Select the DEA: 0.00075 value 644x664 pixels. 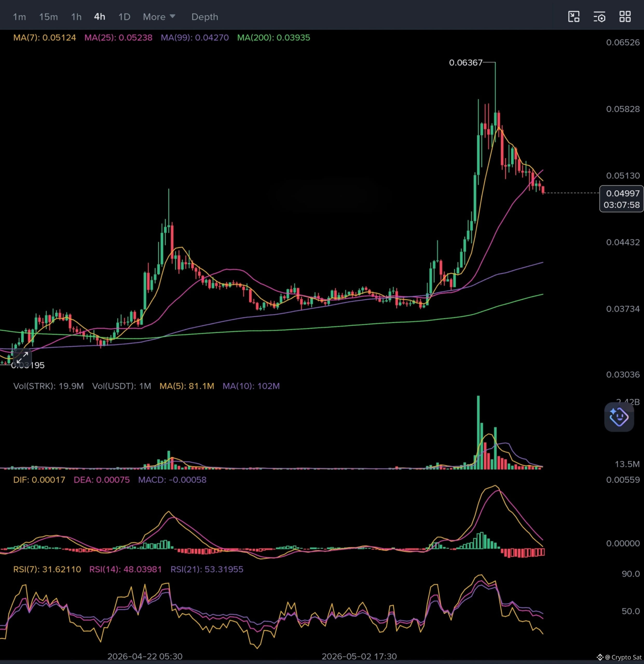coord(101,480)
